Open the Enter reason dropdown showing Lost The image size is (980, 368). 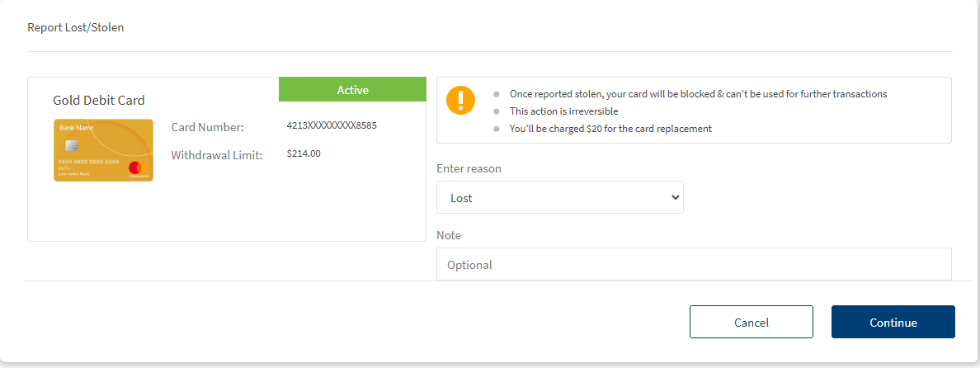559,198
